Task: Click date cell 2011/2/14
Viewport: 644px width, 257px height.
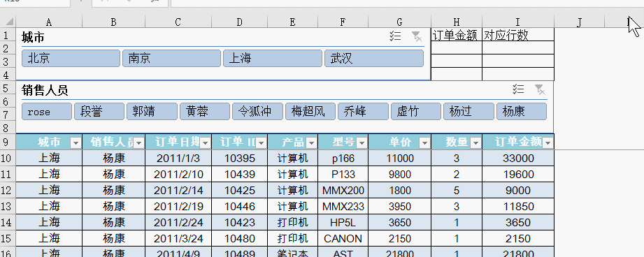Action: pos(178,190)
